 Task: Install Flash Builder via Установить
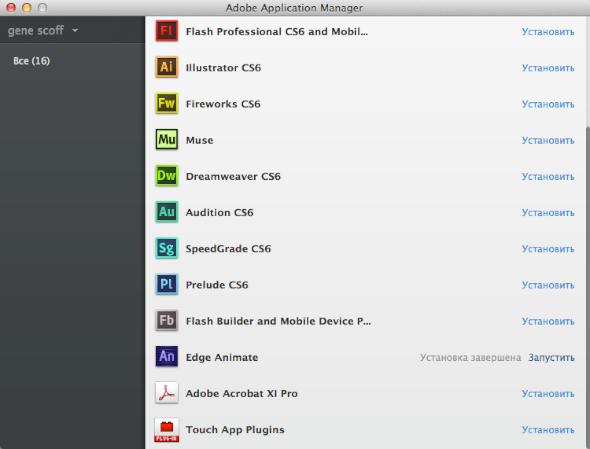tap(548, 321)
